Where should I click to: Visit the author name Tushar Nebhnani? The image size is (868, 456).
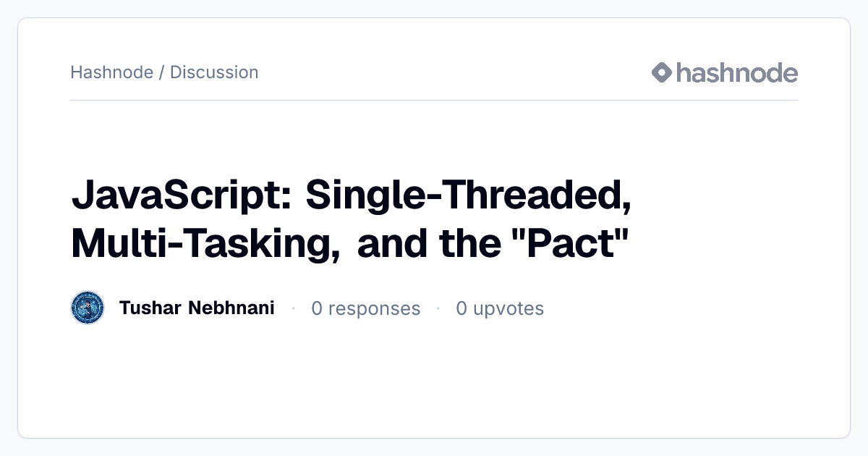pos(197,308)
